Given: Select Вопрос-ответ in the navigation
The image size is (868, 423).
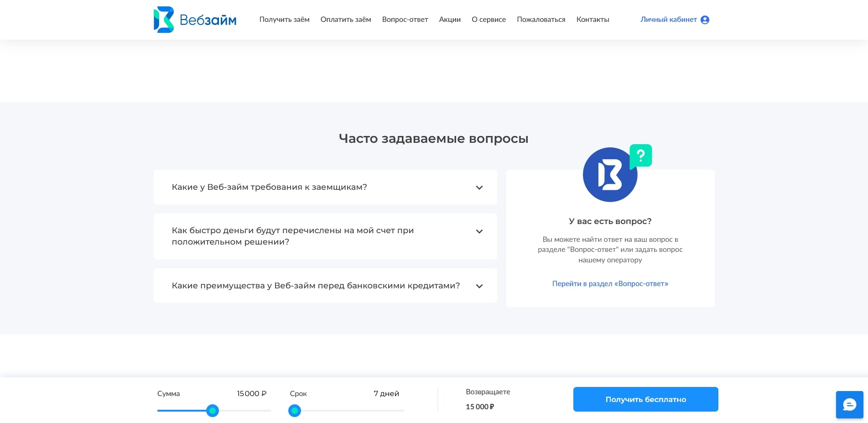Looking at the screenshot, I should tap(405, 20).
